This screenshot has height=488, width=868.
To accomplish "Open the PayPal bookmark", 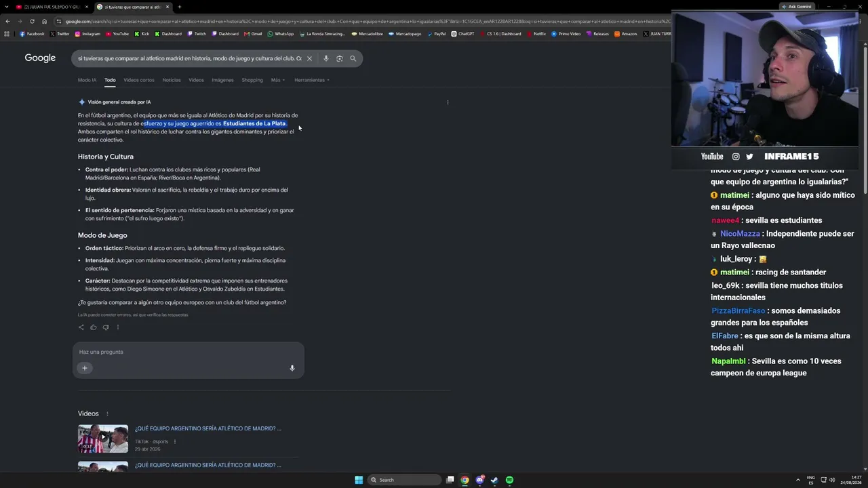I will (436, 34).
